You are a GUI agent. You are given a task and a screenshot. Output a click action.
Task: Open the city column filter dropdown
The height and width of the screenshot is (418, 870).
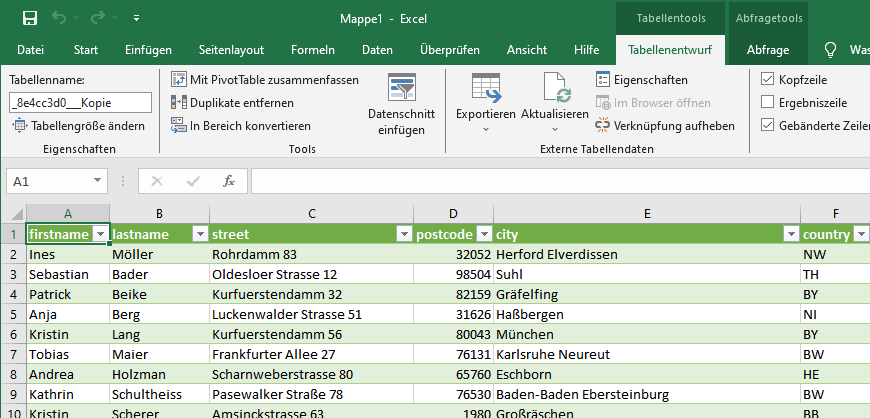point(789,234)
